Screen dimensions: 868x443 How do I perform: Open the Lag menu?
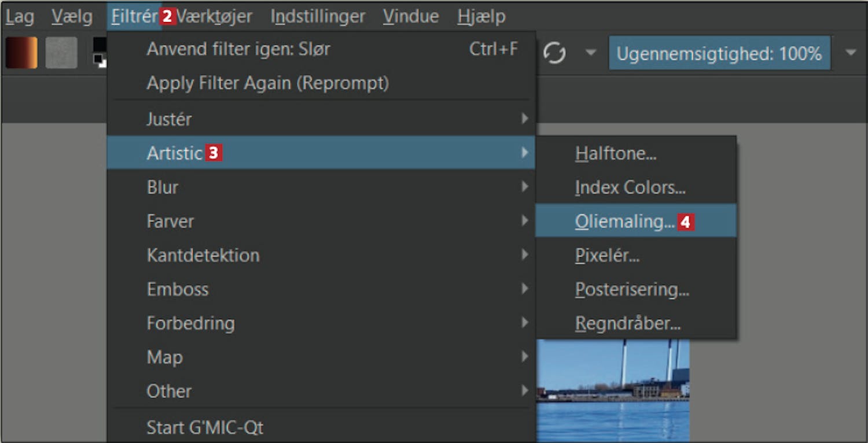pyautogui.click(x=20, y=17)
